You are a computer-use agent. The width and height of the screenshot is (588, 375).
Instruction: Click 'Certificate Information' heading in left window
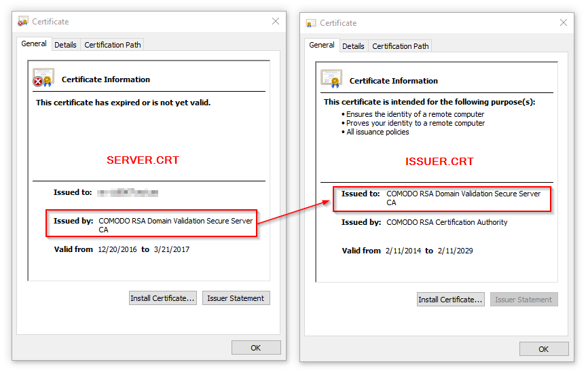106,79
